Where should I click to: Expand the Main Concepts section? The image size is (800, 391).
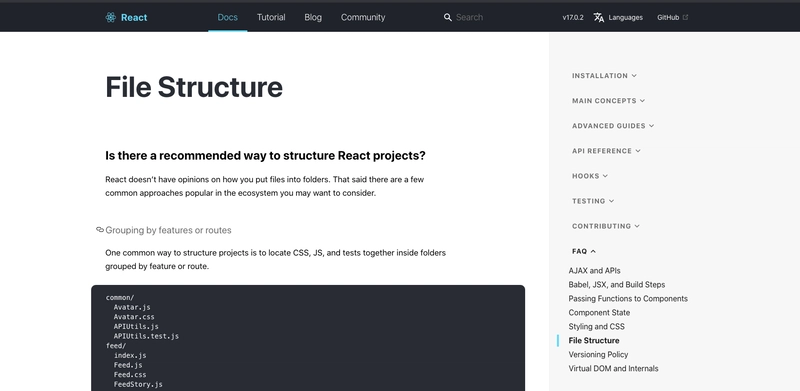coord(608,101)
